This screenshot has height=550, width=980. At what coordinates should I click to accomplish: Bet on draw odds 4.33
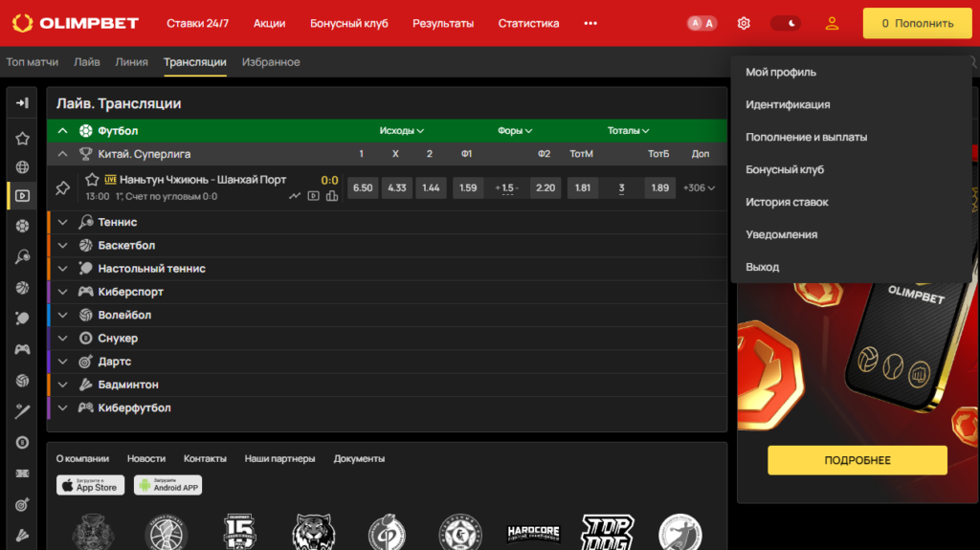pos(397,187)
